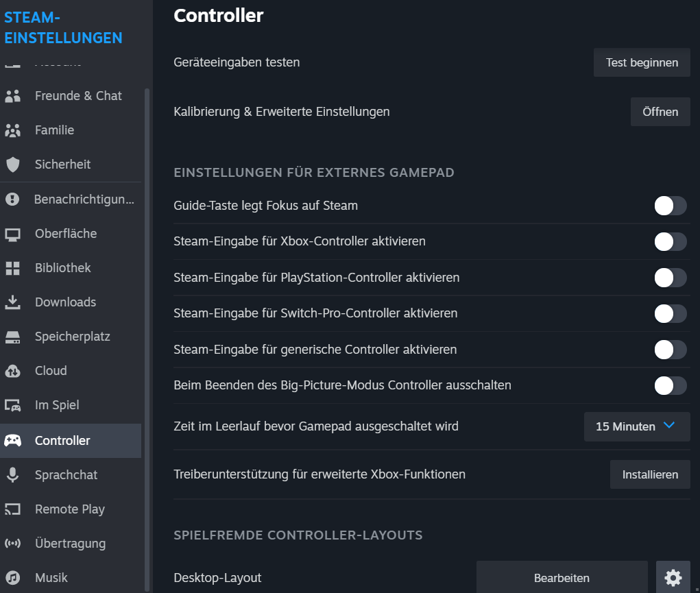
Task: Click the Sprachchat microphone icon
Action: (x=12, y=474)
